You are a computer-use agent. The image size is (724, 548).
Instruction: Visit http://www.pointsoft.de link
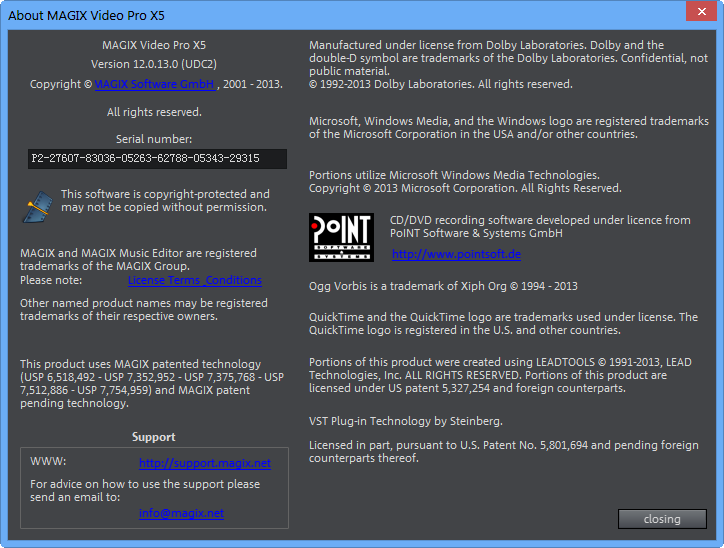[456, 254]
